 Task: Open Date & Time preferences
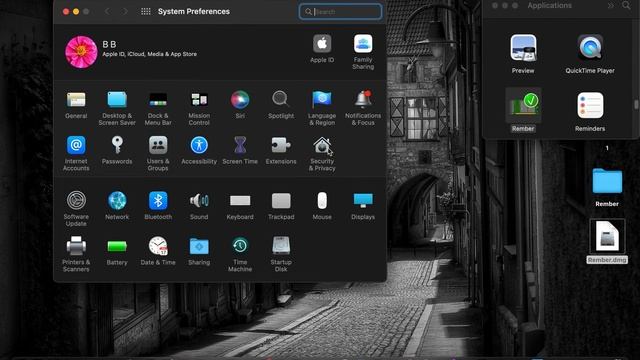(x=158, y=251)
